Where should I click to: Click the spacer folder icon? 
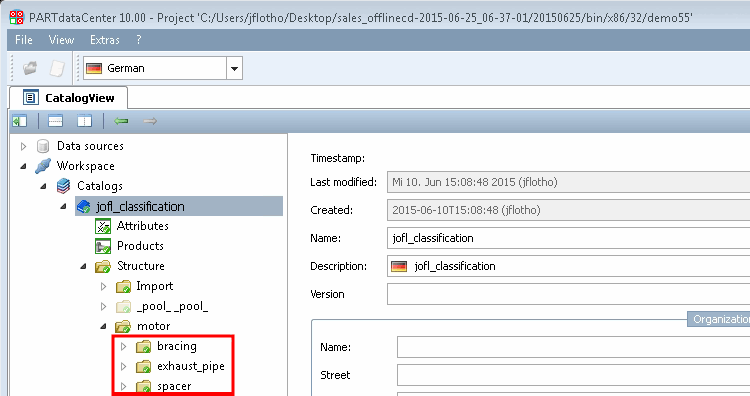tap(143, 386)
